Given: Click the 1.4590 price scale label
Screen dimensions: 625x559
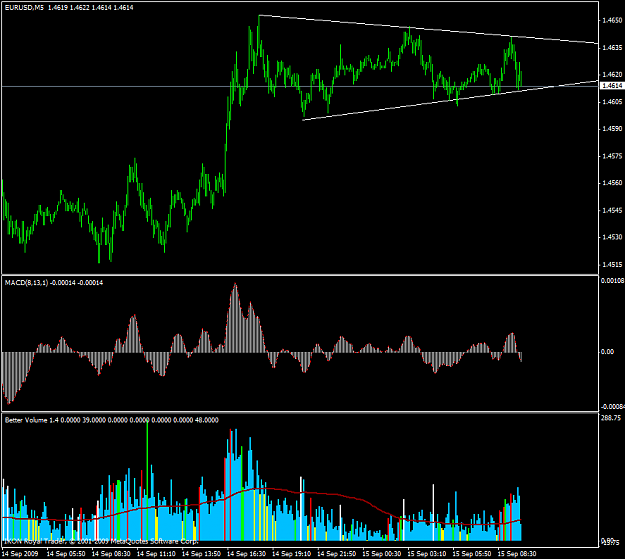Looking at the screenshot, I should click(612, 129).
